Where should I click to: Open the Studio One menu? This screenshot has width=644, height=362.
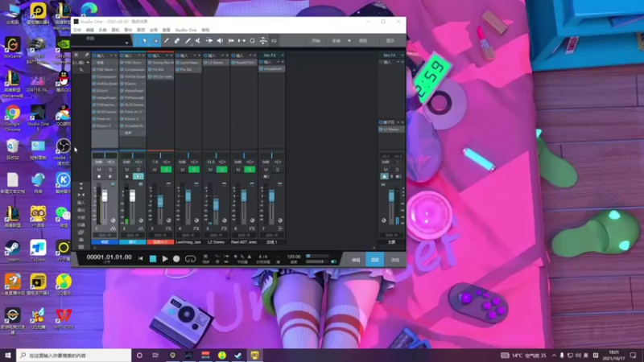point(186,30)
